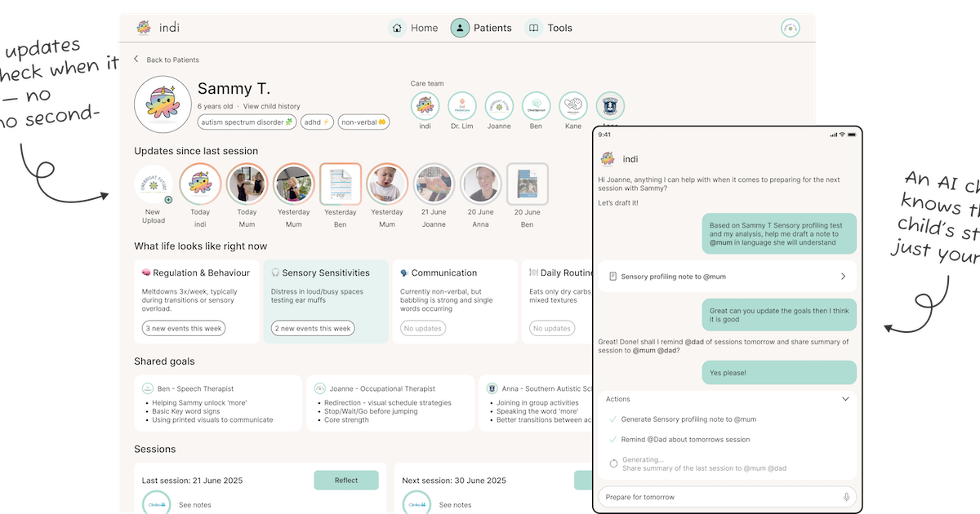Select the autism spectrum disorder tag

[x=247, y=122]
